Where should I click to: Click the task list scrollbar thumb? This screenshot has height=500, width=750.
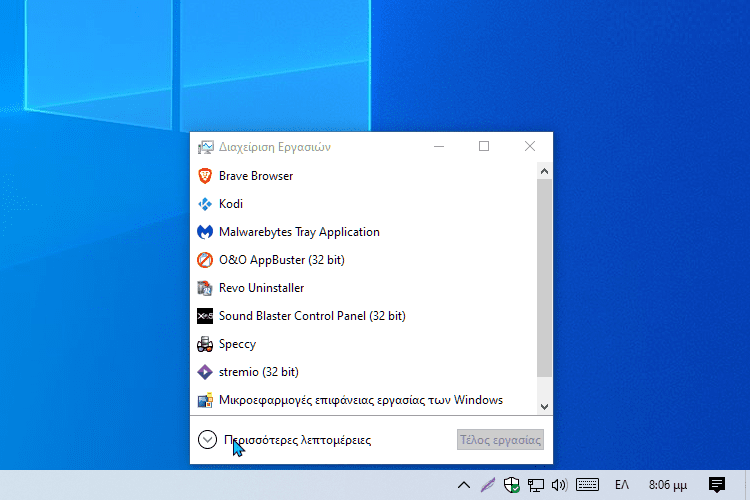[544, 278]
